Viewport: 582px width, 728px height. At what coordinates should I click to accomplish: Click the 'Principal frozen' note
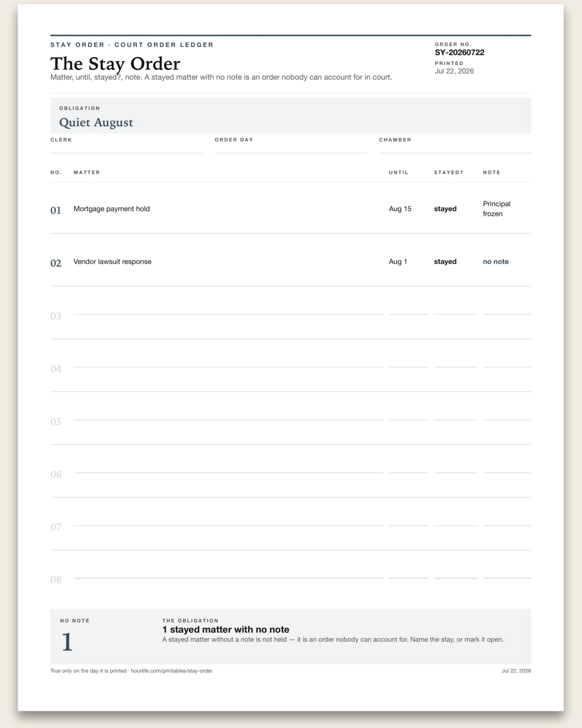pyautogui.click(x=497, y=209)
